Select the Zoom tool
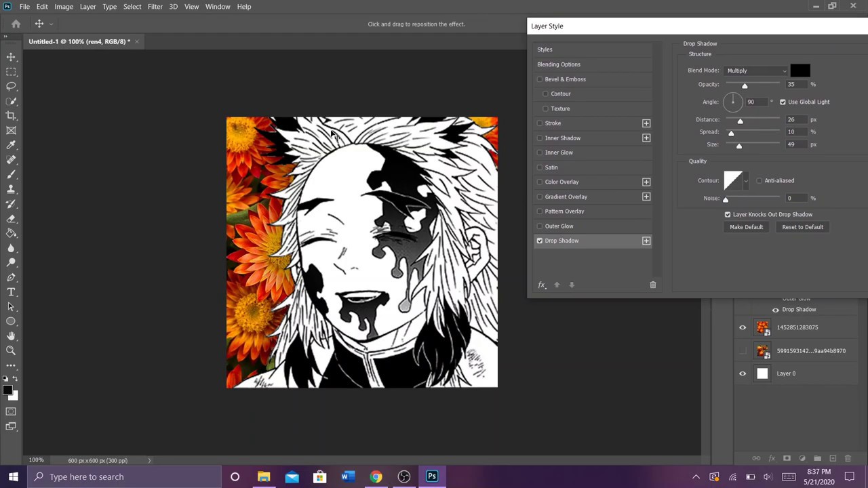Screen dimensions: 868x488 (x=11, y=350)
